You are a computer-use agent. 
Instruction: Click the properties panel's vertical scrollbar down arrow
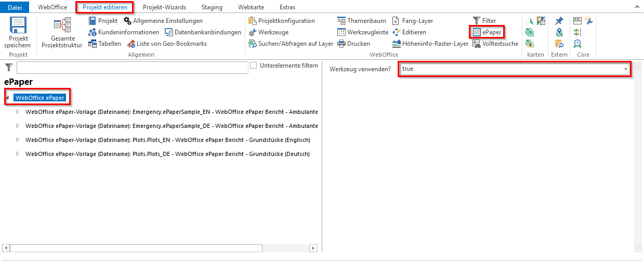[638, 248]
